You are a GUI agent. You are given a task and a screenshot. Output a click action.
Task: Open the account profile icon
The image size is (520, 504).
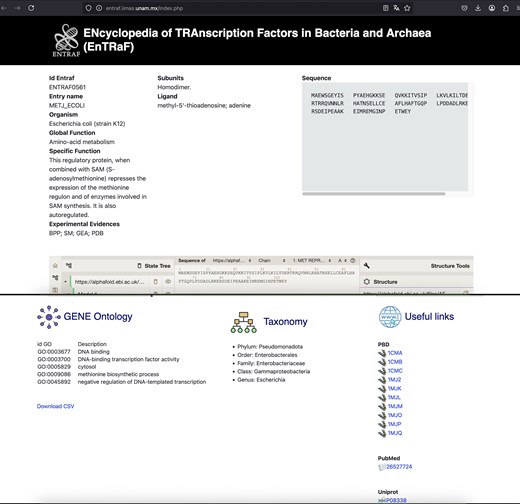pyautogui.click(x=492, y=8)
